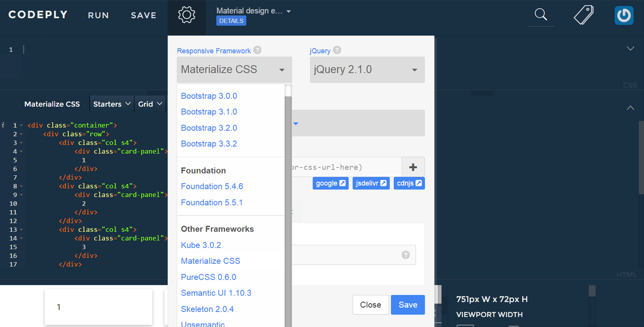
Task: Click the CODEPLY logo
Action: point(38,15)
